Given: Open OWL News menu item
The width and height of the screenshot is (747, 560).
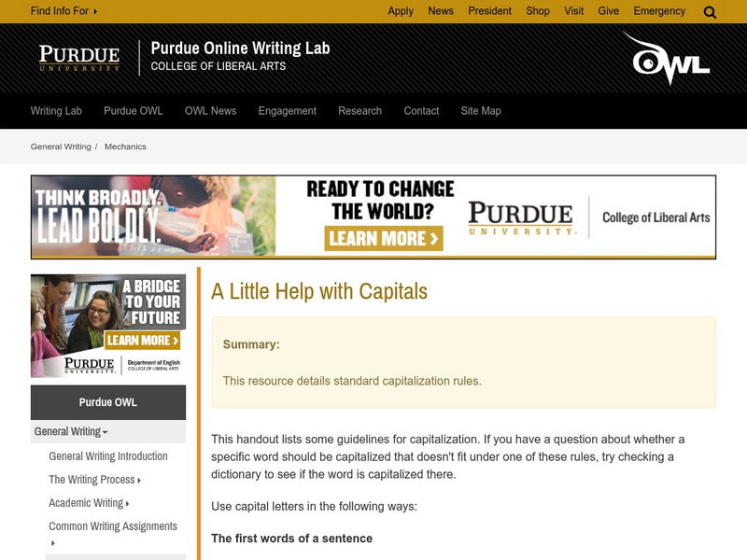Looking at the screenshot, I should pos(211,111).
